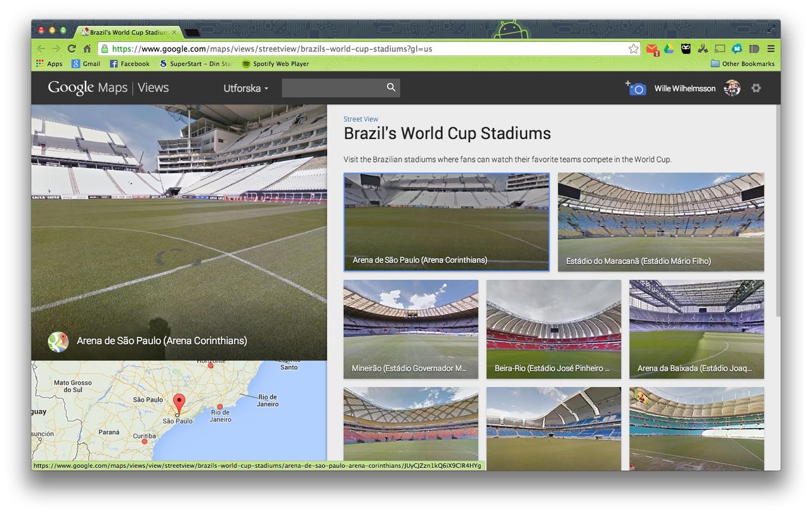Click the address bar URL field
The height and width of the screenshot is (514, 812).
click(368, 49)
